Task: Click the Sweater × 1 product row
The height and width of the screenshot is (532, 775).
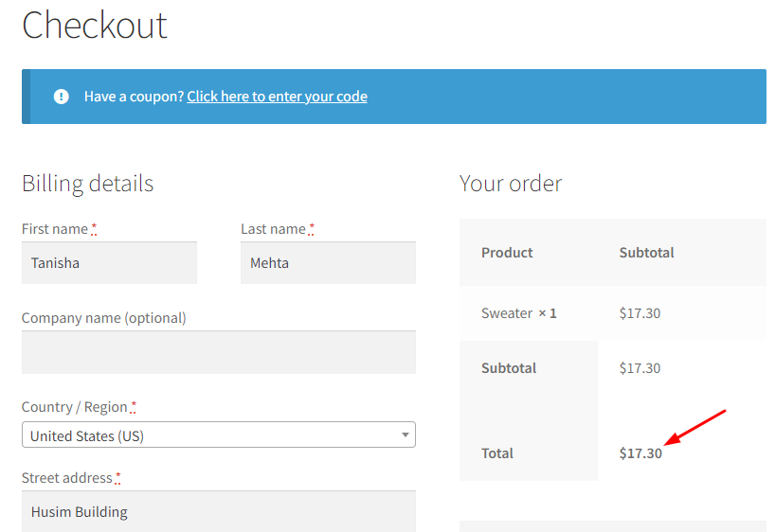Action: 613,313
